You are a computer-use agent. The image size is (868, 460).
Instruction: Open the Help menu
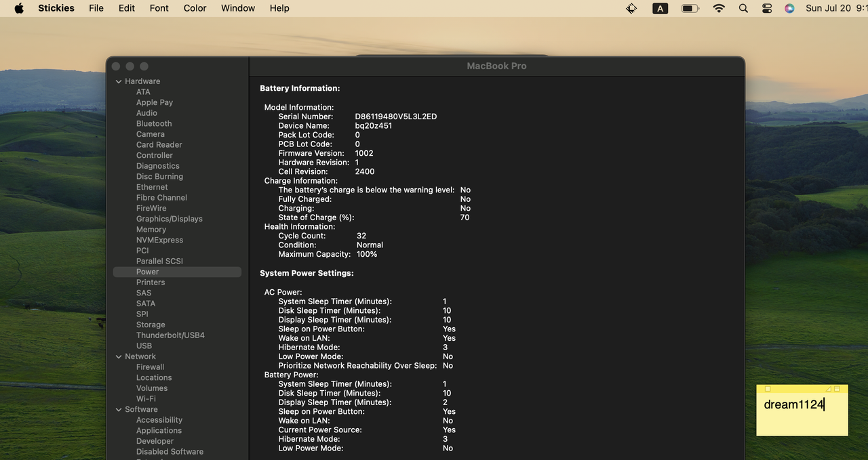279,8
